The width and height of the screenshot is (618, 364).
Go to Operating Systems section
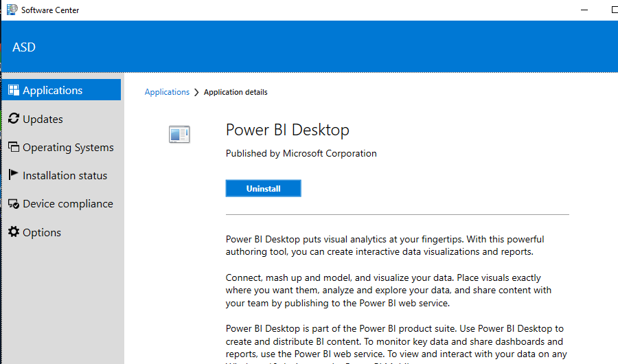coord(62,147)
